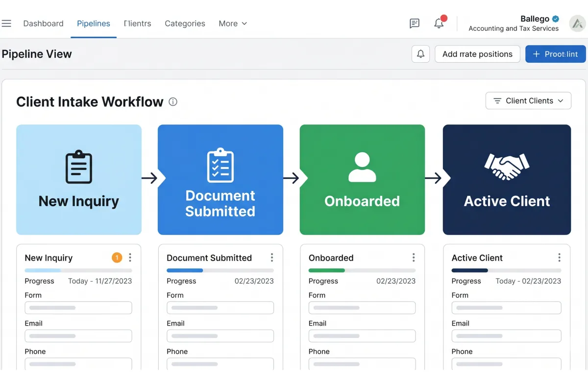Open the messages chat icon
This screenshot has width=588, height=380.
(x=415, y=24)
